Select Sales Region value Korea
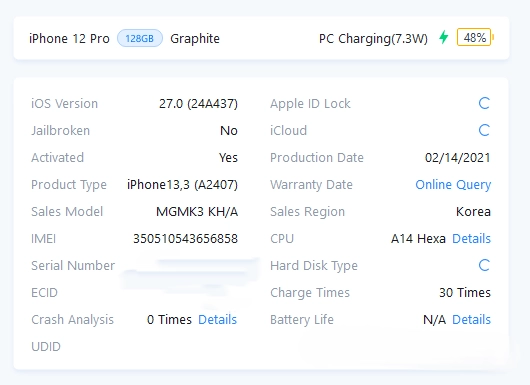The image size is (530, 385). 473,212
